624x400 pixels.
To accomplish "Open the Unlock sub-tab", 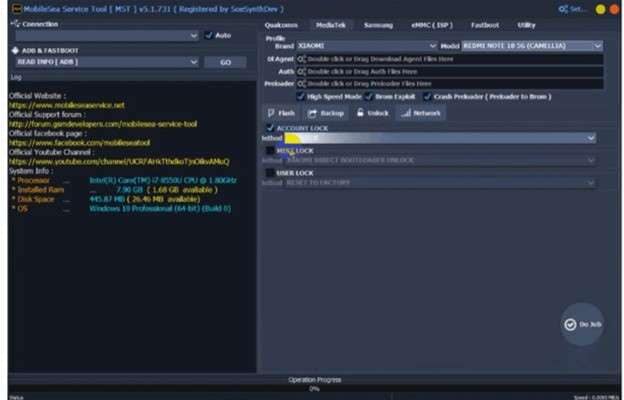I will tap(372, 113).
